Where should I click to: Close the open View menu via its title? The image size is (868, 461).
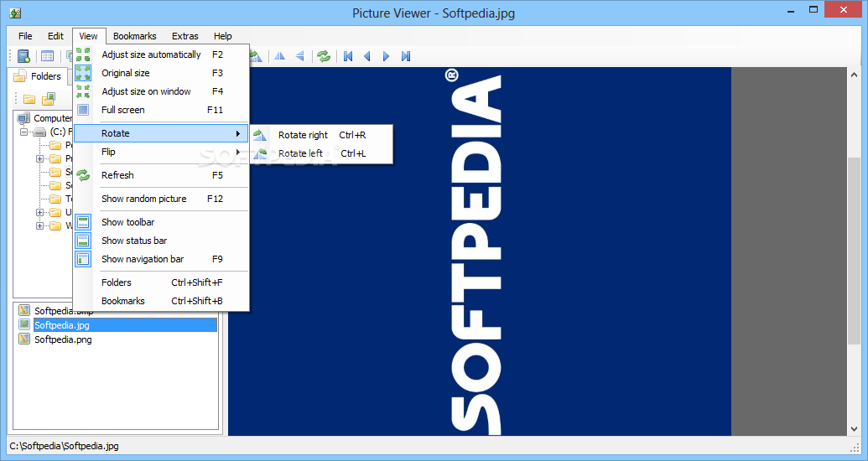click(x=89, y=36)
